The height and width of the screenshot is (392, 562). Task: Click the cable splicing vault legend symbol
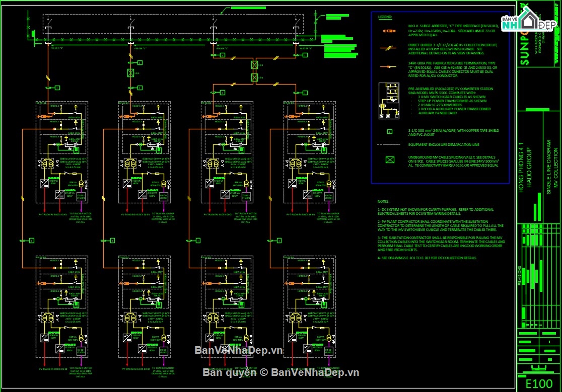[389, 161]
